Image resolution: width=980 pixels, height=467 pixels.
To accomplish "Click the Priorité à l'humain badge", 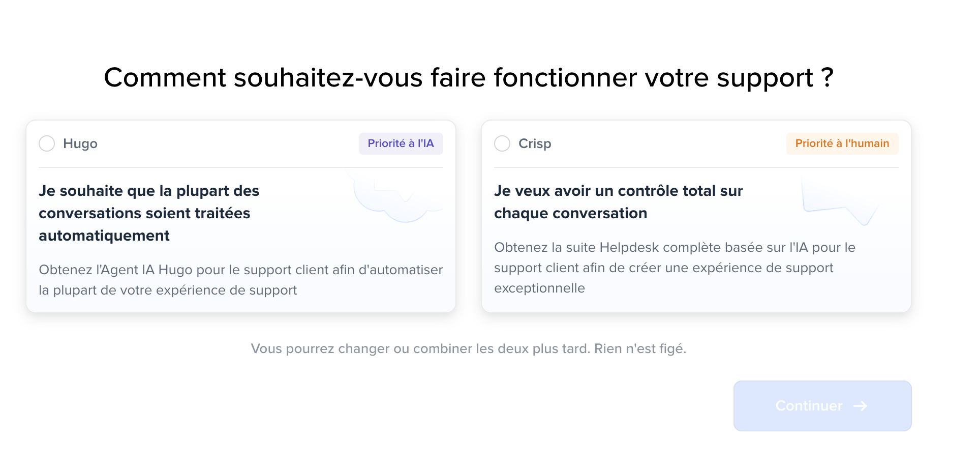I will [842, 143].
